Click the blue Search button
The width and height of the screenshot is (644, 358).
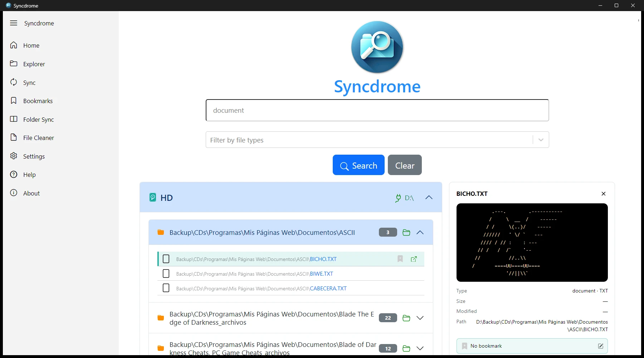coord(358,165)
